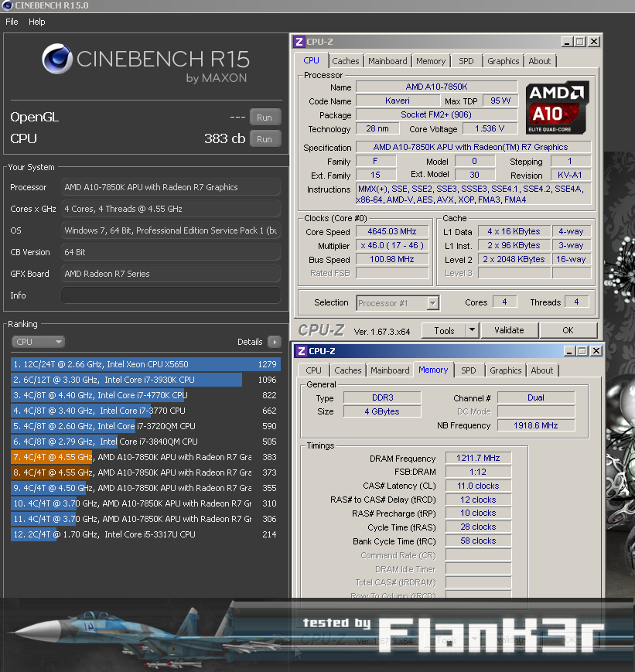
Task: Switch to CPU tab in lower CPU-Z window
Action: pyautogui.click(x=313, y=370)
